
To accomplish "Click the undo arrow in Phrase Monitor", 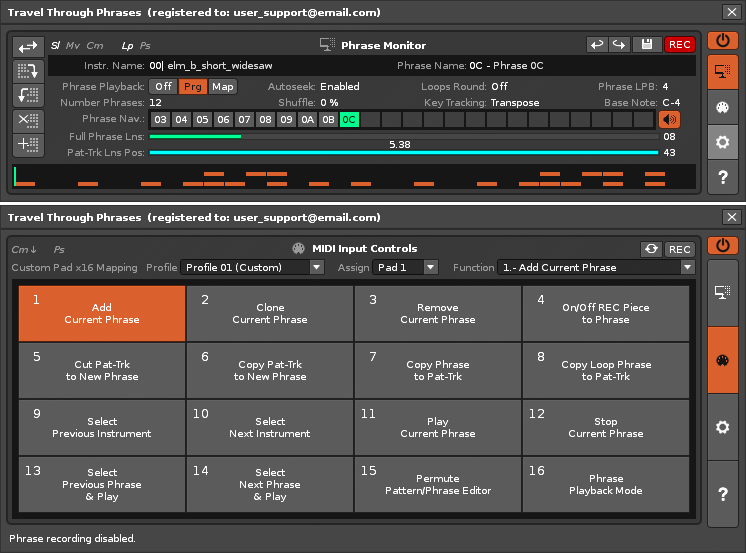I will [x=597, y=45].
